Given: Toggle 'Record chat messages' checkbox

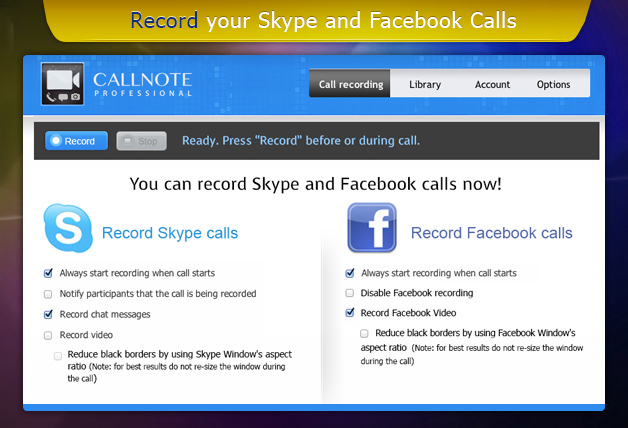Looking at the screenshot, I should 48,314.
